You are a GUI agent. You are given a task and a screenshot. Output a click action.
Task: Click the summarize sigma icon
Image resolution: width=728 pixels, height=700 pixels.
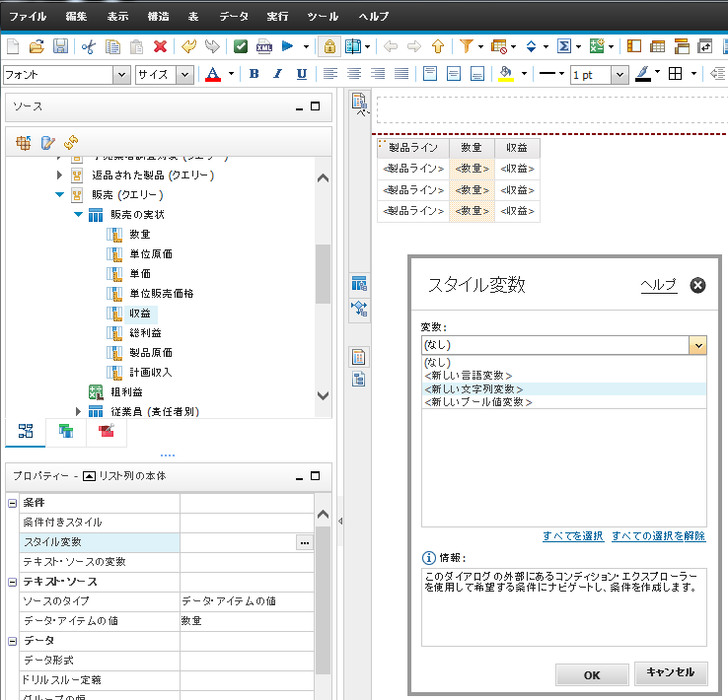click(563, 46)
